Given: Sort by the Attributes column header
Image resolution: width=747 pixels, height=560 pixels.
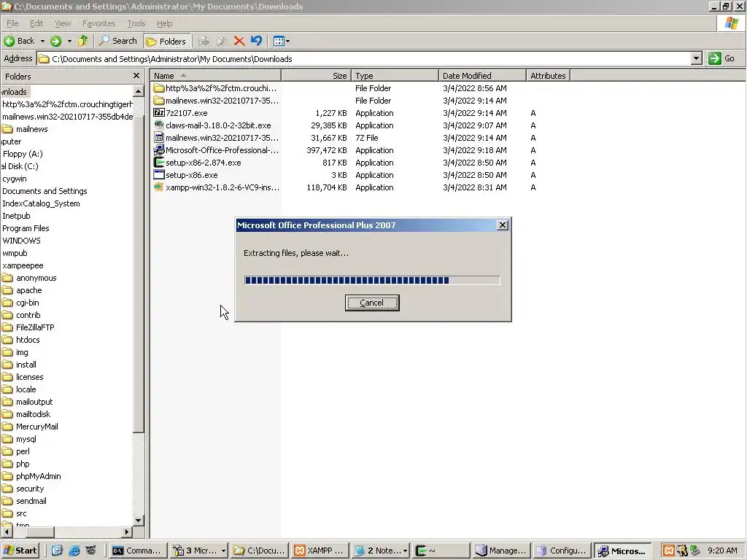Looking at the screenshot, I should (x=548, y=76).
